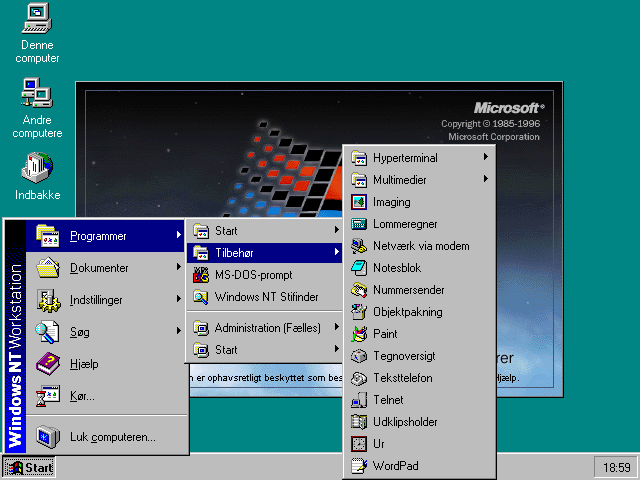Click the taskbar clock showing 18:59
This screenshot has width=640, height=480.
point(612,467)
